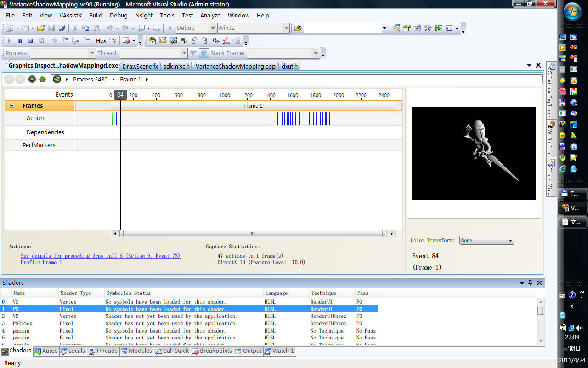Image resolution: width=588 pixels, height=368 pixels.
Task: Click the Save toolbar icon
Action: (x=51, y=28)
